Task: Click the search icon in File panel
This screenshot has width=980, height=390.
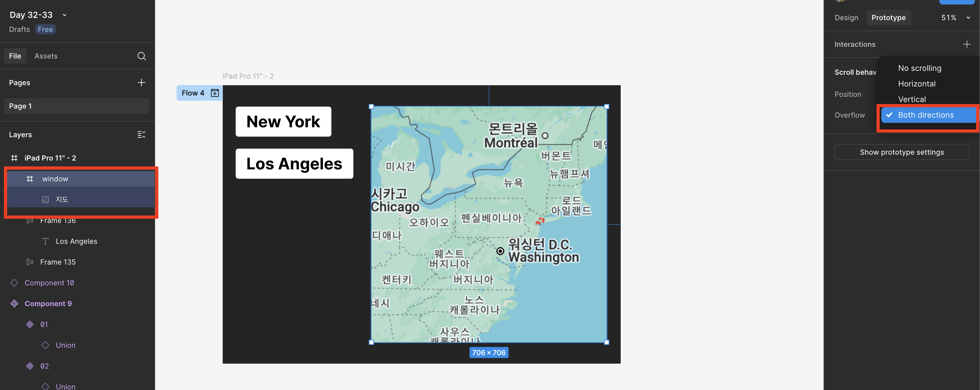Action: pyautogui.click(x=141, y=56)
